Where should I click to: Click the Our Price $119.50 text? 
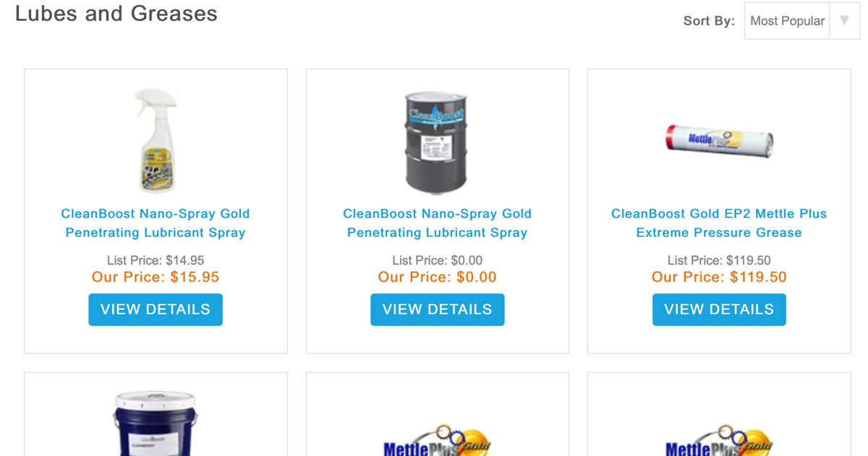point(719,277)
